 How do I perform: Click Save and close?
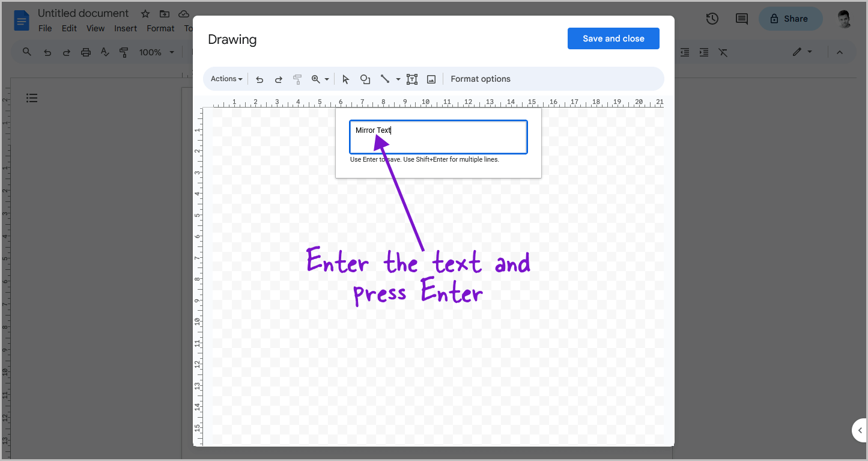click(x=613, y=38)
